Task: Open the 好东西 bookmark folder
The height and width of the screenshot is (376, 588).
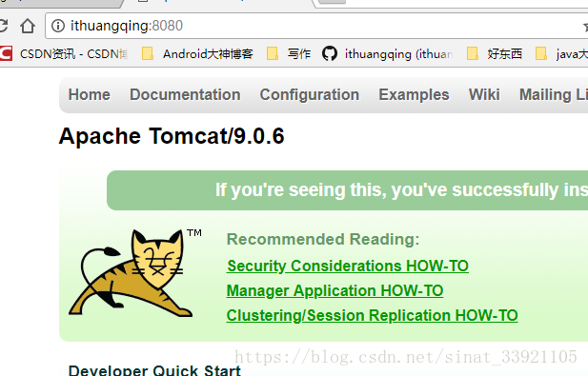Action: [495, 54]
